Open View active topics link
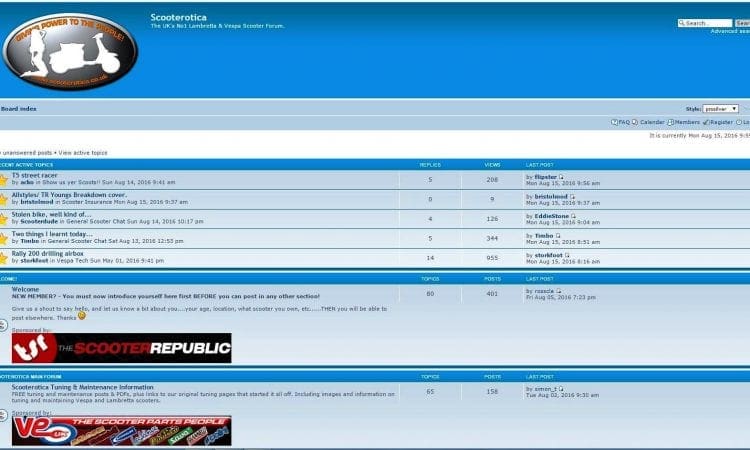The height and width of the screenshot is (450, 750). click(x=83, y=153)
